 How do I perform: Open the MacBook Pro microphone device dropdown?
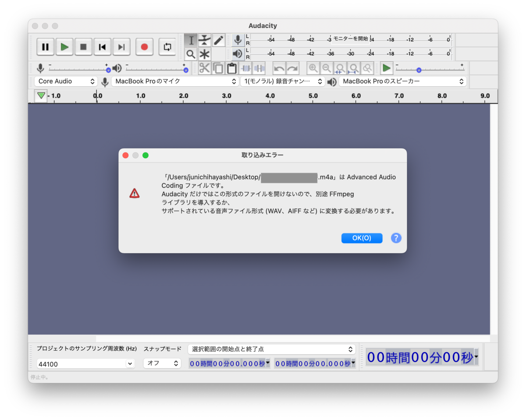coord(175,81)
